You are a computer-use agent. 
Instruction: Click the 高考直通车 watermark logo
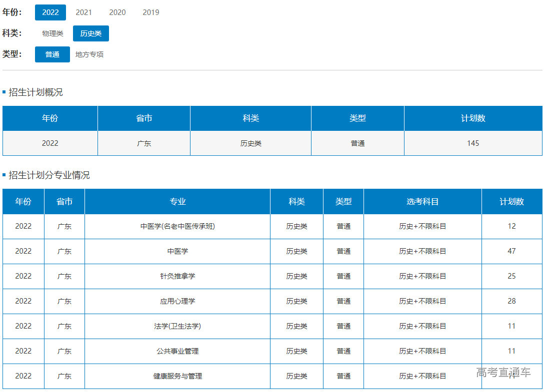pos(503,372)
